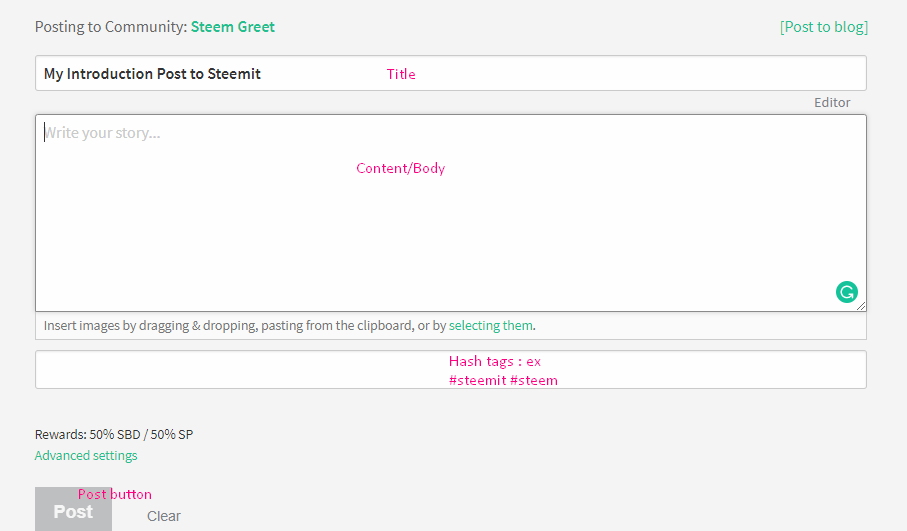Switch to the Editor mode
The height and width of the screenshot is (531, 907).
(x=832, y=102)
